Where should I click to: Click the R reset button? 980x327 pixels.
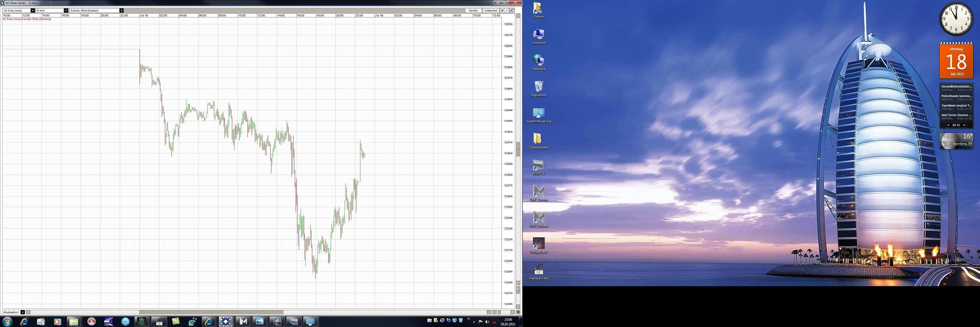point(518,312)
